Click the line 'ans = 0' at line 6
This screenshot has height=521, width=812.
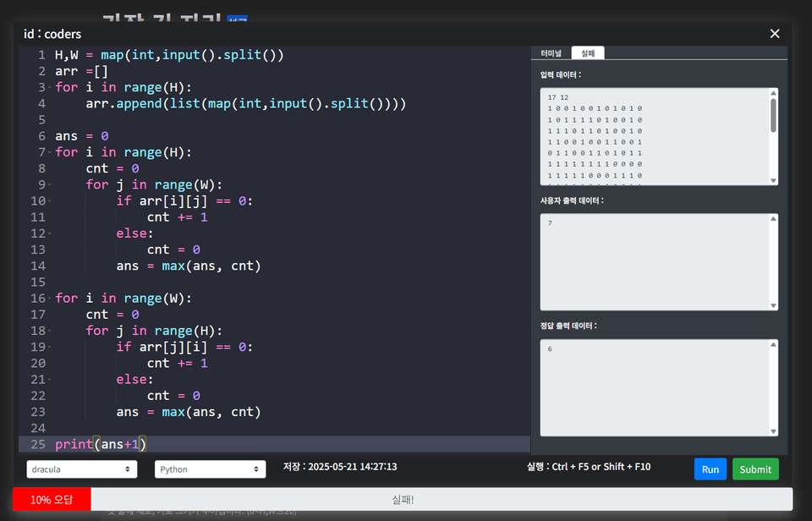pyautogui.click(x=82, y=136)
